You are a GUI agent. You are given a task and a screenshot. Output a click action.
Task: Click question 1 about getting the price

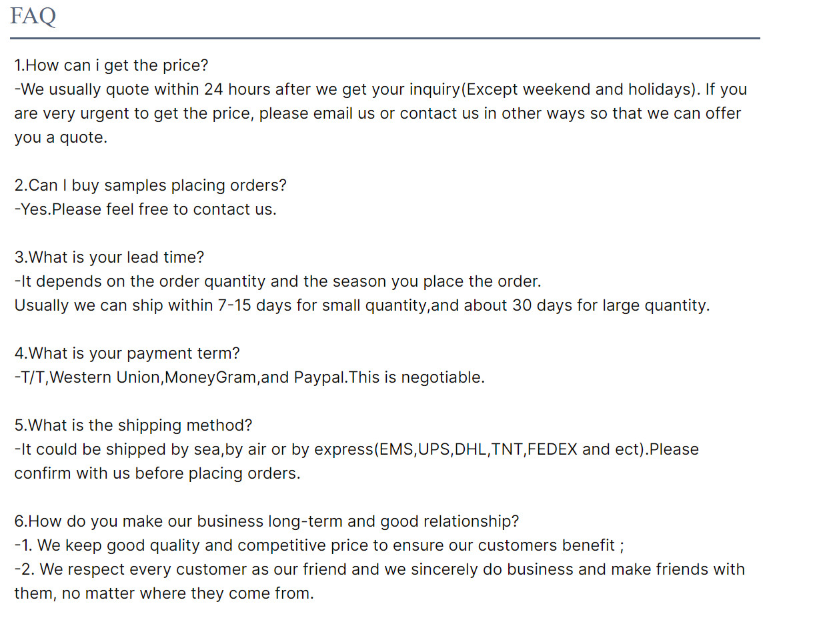pos(111,65)
